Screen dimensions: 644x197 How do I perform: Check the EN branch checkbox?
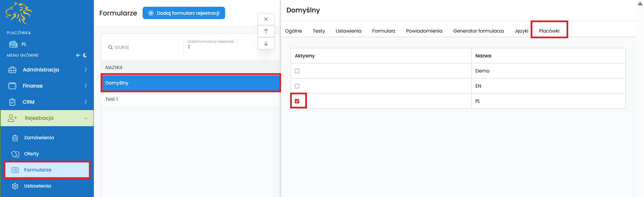(x=297, y=86)
